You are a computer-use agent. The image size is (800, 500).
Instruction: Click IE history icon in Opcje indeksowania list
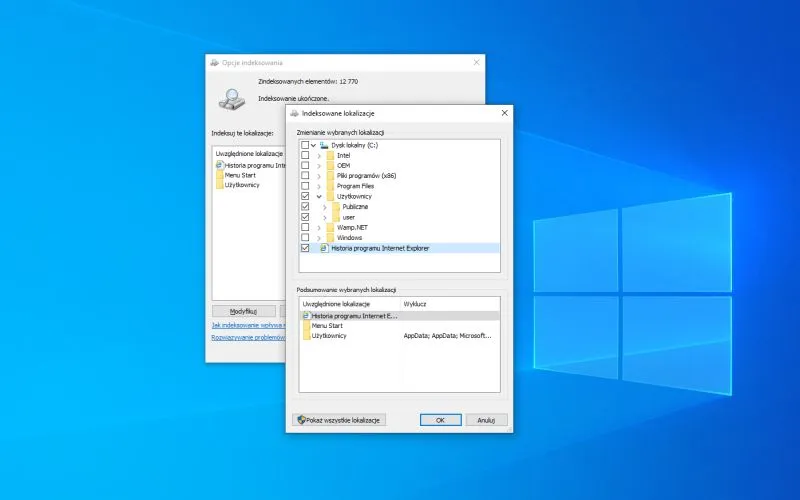tap(219, 165)
